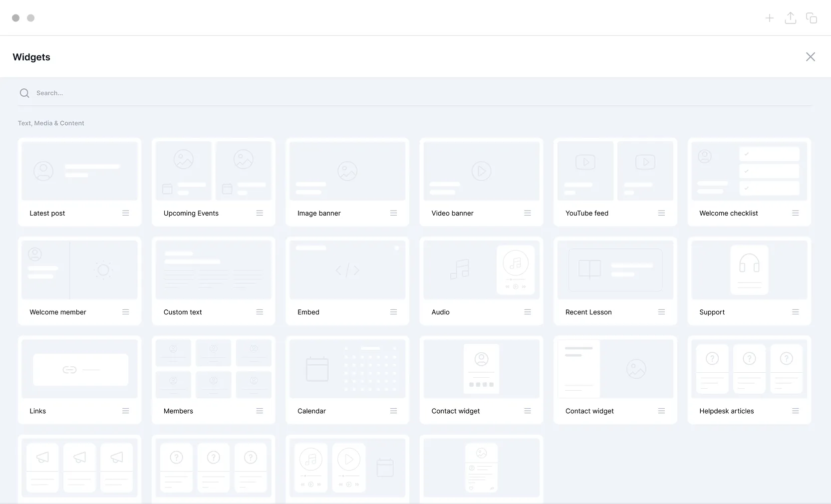Select the Image banner widget preview

[x=347, y=171]
